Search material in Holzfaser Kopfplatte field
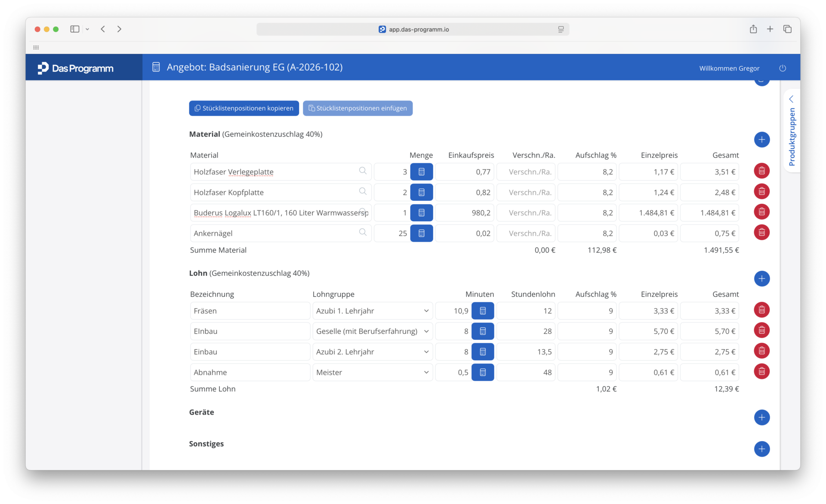This screenshot has width=826, height=504. pyautogui.click(x=363, y=191)
